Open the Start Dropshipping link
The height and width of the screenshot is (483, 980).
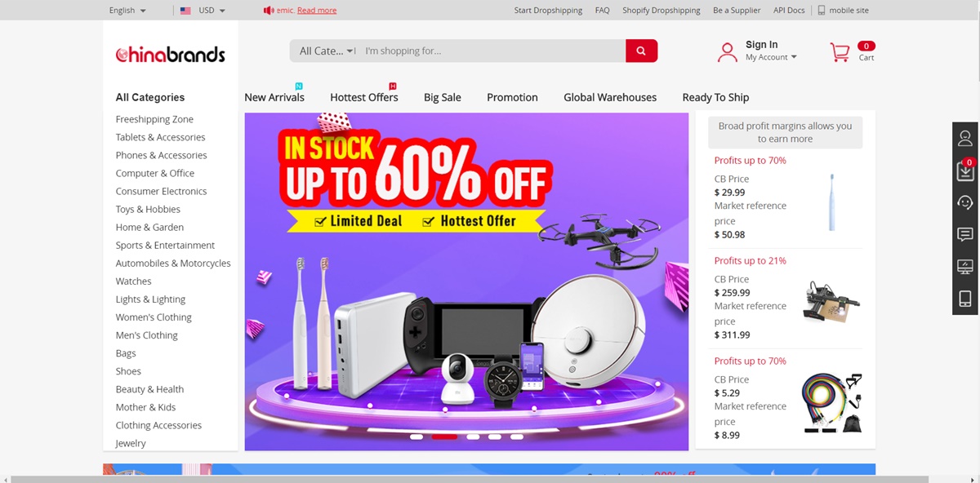point(548,11)
